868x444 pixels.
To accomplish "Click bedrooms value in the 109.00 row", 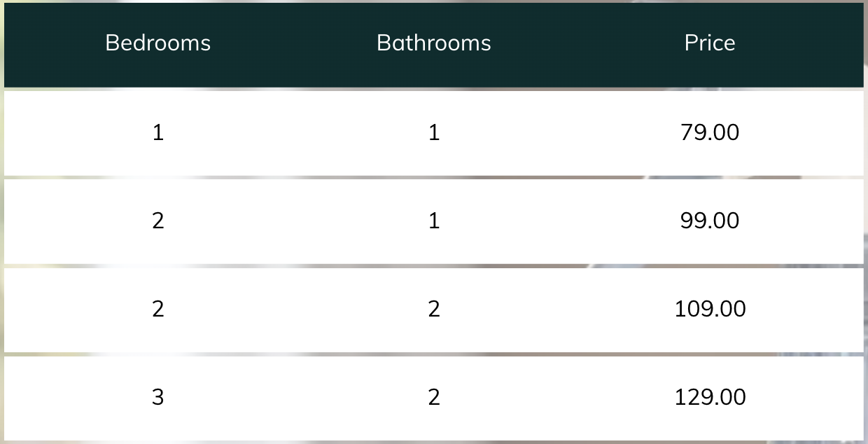I will tap(158, 309).
